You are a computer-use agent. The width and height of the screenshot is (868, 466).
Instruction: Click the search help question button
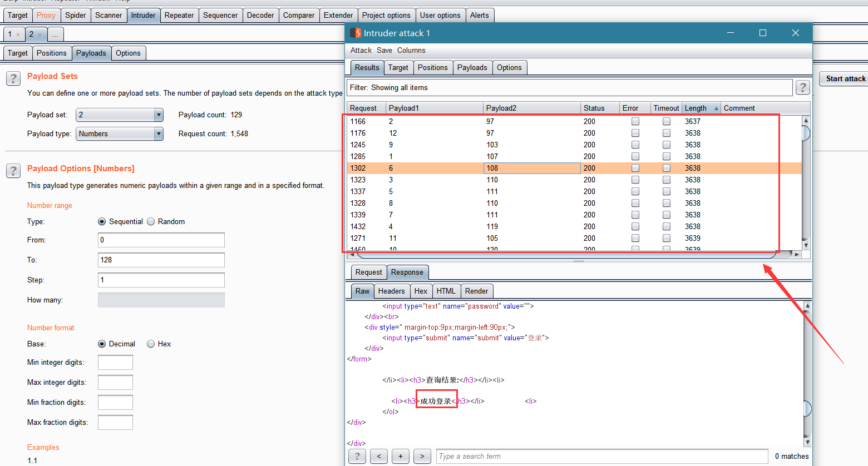(x=357, y=457)
